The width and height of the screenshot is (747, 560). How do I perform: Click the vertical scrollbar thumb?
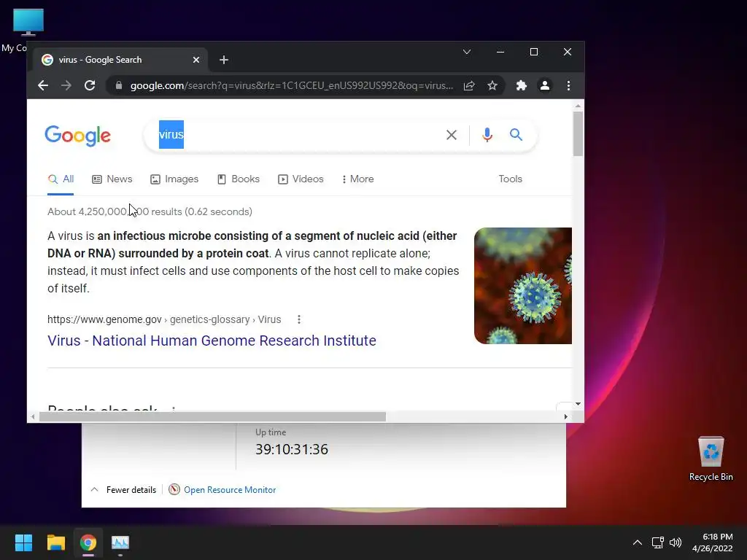point(578,134)
